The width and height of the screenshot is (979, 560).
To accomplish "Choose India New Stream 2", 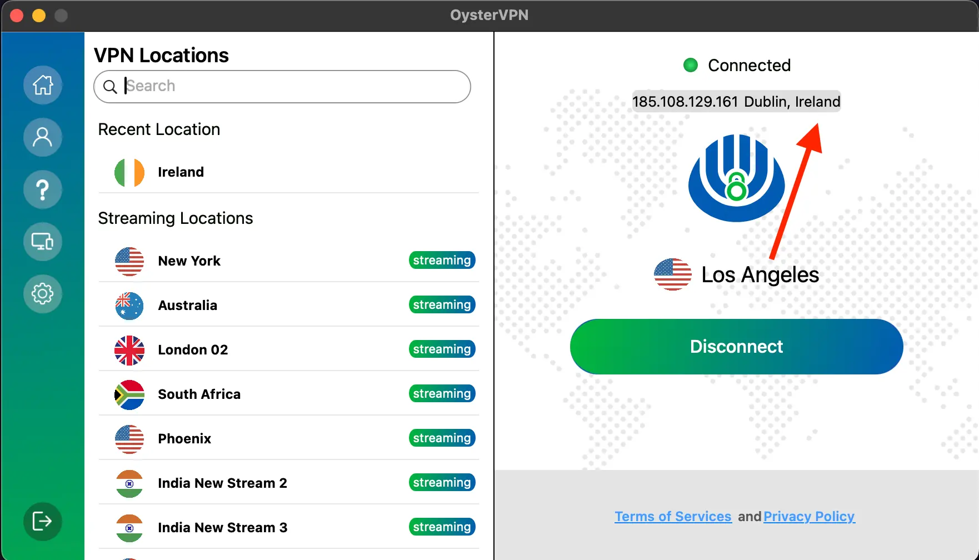I will [222, 483].
